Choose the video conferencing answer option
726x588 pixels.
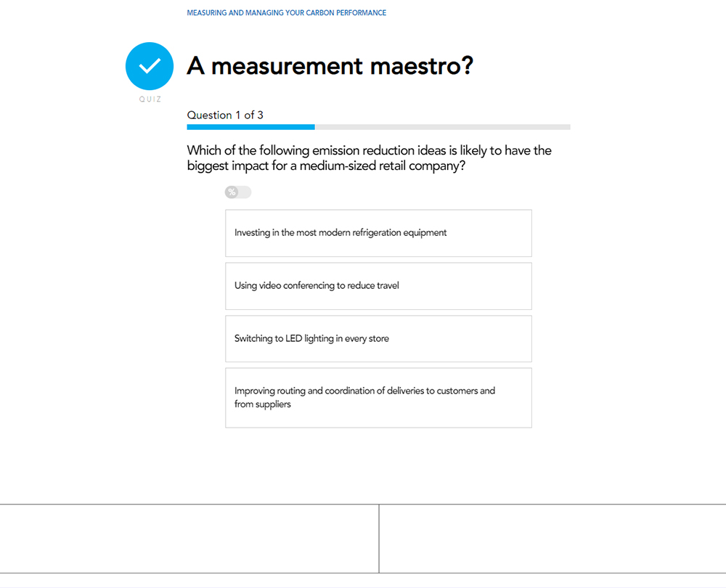[x=378, y=286]
